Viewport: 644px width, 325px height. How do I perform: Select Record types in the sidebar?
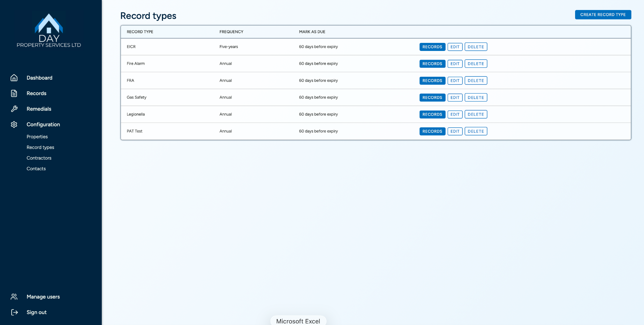[40, 147]
